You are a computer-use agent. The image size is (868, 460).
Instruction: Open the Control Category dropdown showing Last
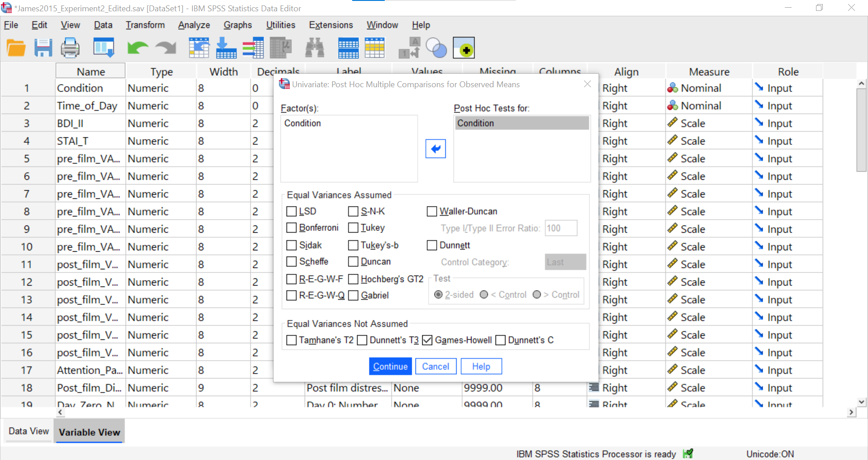(566, 262)
